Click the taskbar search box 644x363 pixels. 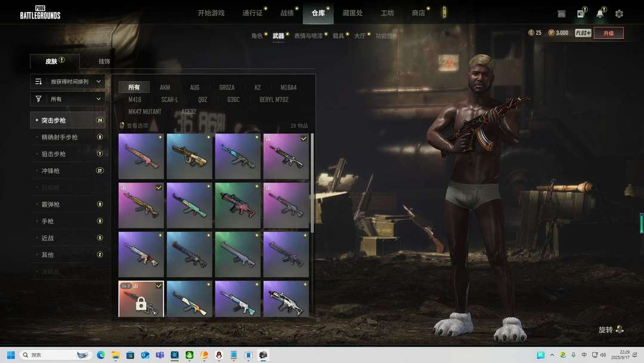coord(56,355)
